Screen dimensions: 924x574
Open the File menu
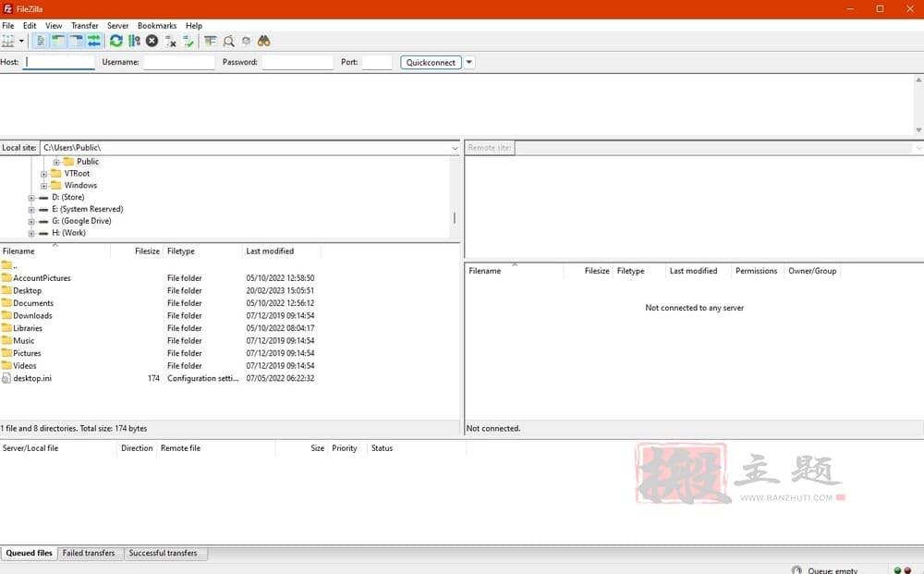8,25
